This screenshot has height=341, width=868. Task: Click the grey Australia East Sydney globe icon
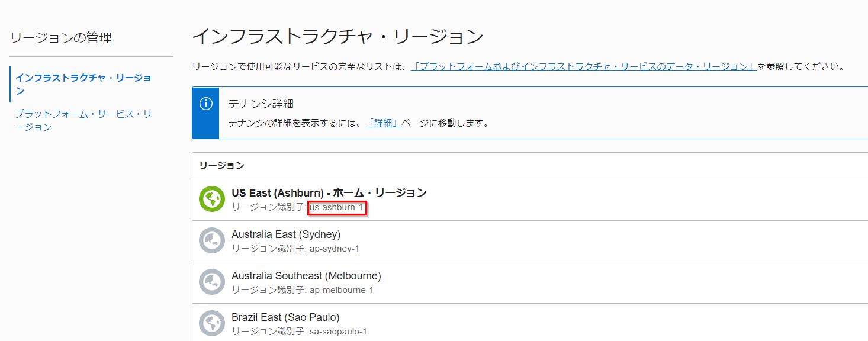212,241
